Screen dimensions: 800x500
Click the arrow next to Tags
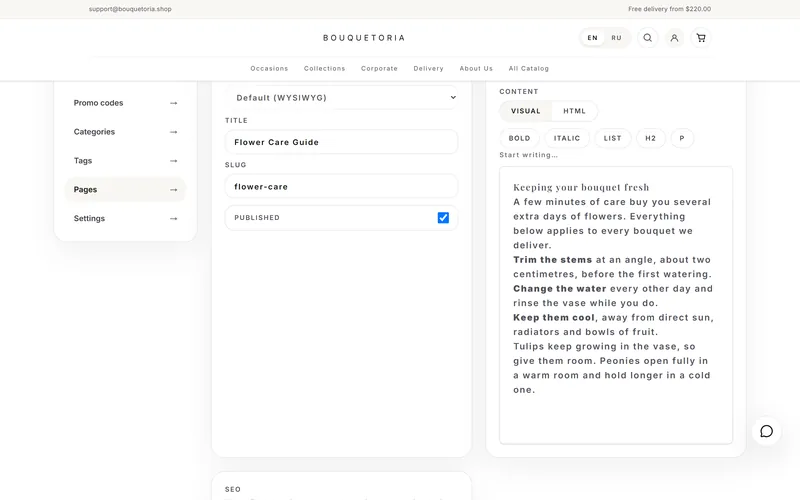pyautogui.click(x=173, y=161)
